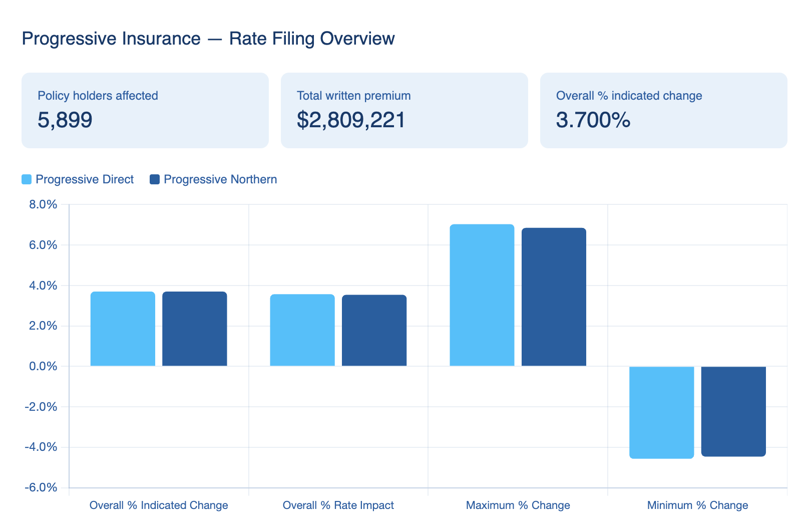
Task: Toggle the Progressive Direct legend label
Action: pos(85,179)
